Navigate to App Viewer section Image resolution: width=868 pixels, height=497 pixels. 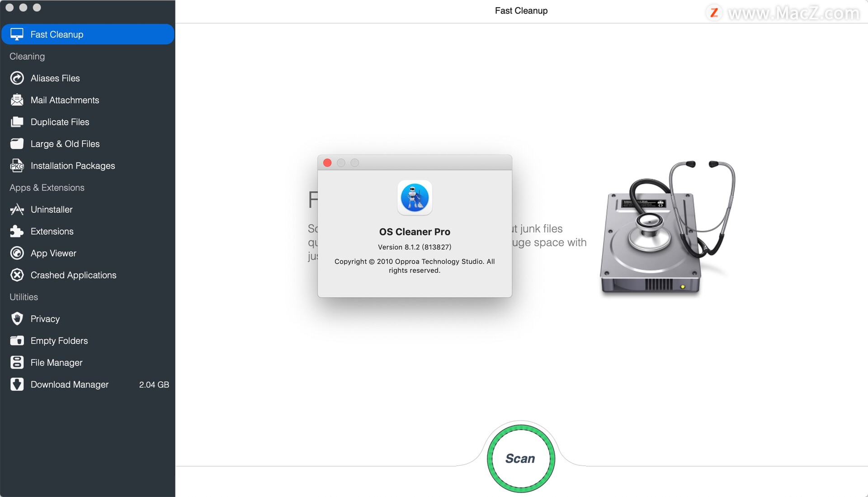[54, 253]
